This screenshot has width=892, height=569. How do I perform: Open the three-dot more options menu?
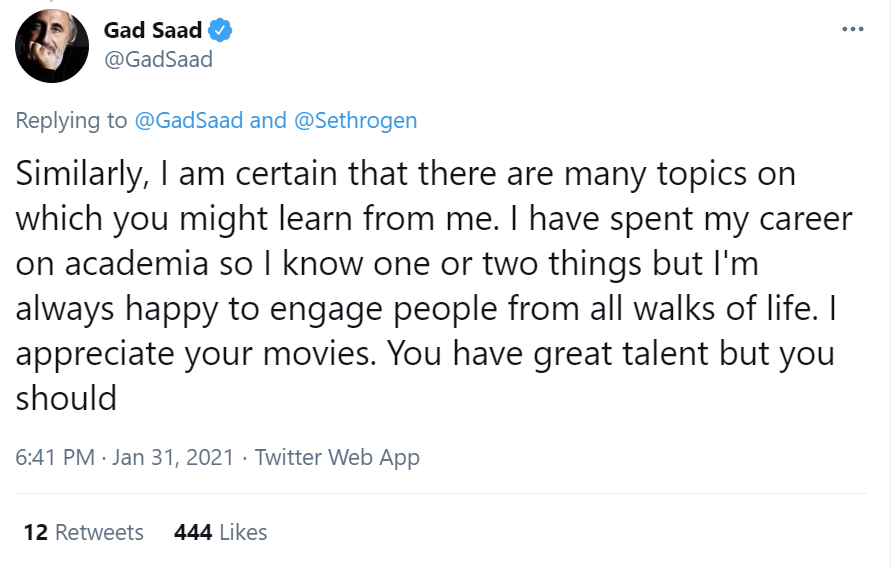(x=852, y=29)
